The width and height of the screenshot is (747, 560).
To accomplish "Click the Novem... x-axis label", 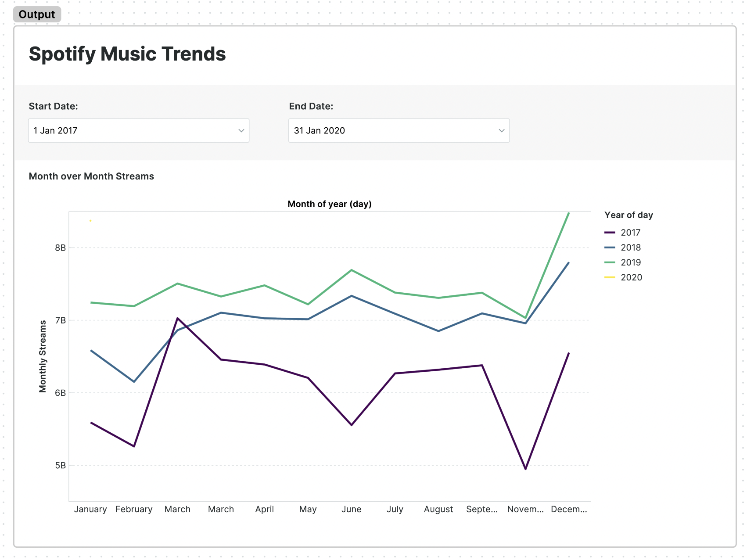I will point(525,509).
